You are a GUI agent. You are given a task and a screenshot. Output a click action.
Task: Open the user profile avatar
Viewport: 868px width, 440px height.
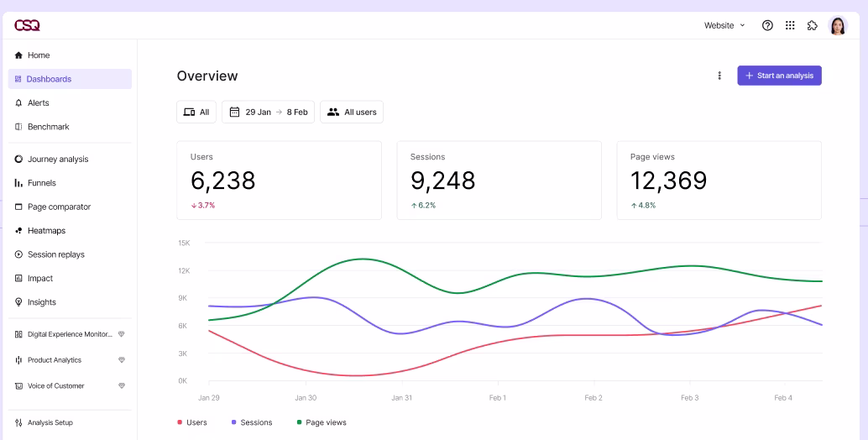point(838,25)
